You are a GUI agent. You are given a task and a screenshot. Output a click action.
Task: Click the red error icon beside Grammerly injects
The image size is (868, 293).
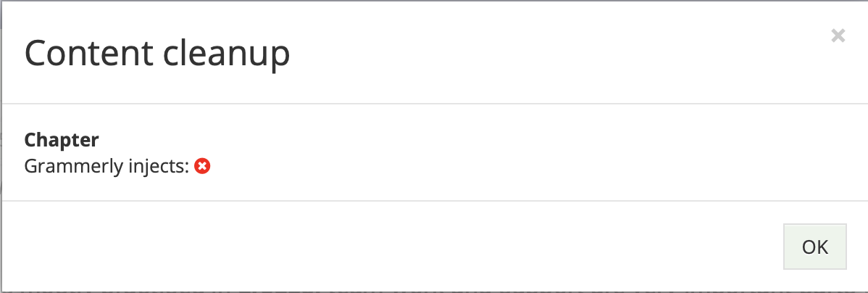click(203, 165)
